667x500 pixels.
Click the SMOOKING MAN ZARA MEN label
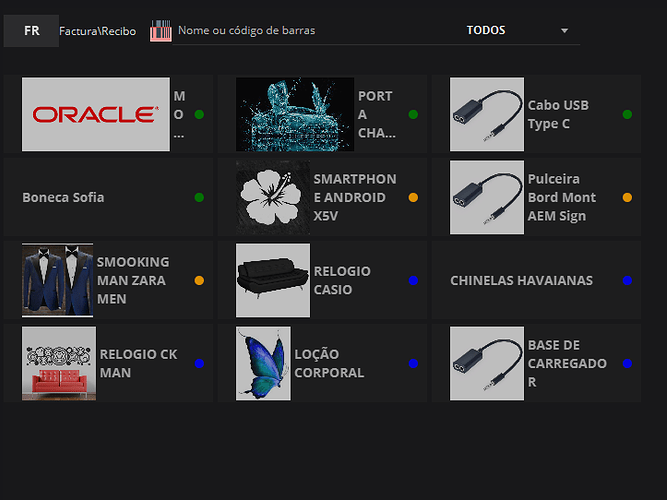pos(133,280)
